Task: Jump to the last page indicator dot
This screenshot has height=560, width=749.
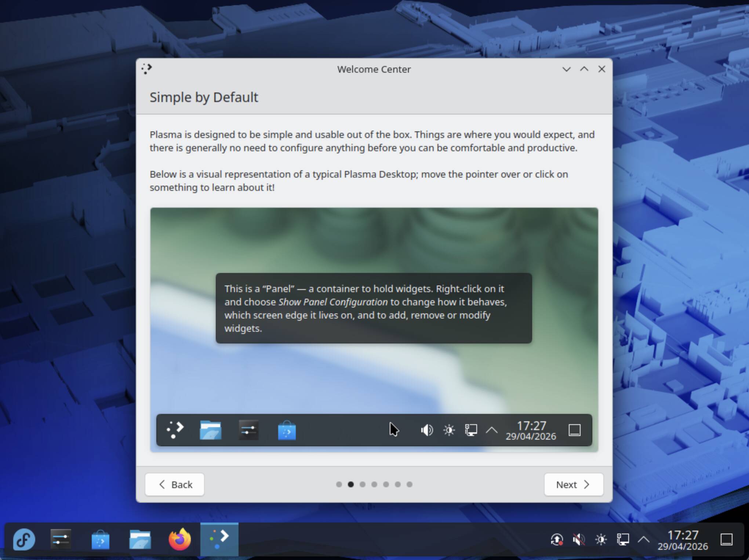Action: [410, 484]
